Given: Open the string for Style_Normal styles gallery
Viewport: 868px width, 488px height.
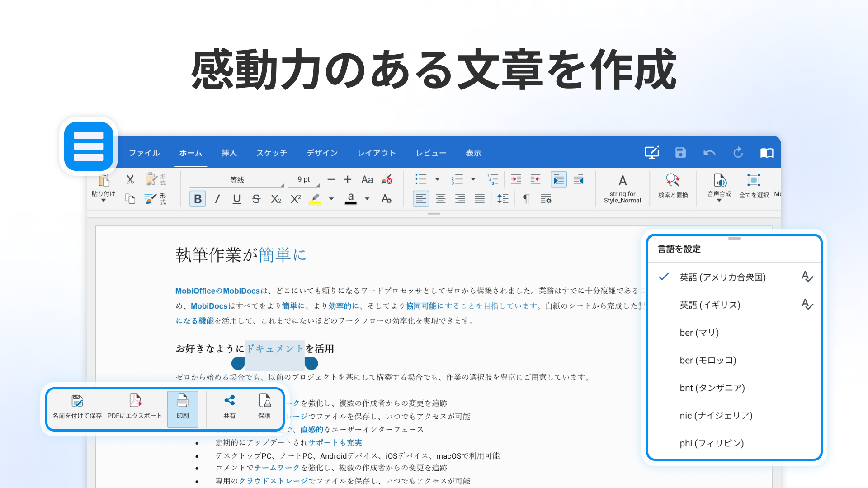Looking at the screenshot, I should pyautogui.click(x=623, y=189).
